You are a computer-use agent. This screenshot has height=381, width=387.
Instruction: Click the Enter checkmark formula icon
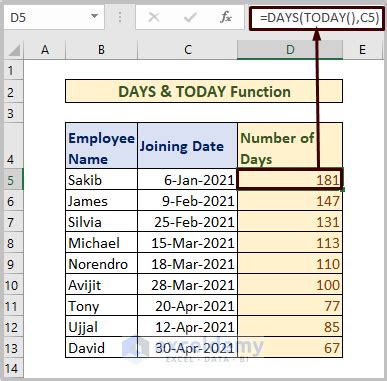point(190,17)
